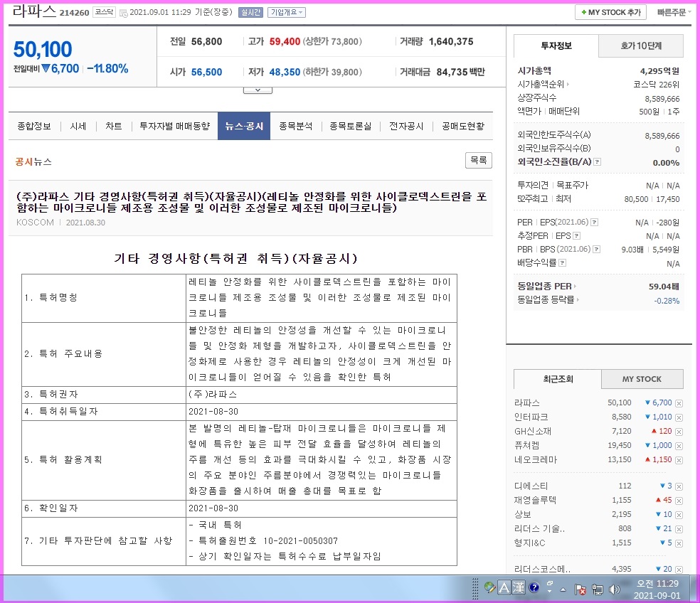Click the current price 50,100
700x603 pixels.
tap(43, 50)
